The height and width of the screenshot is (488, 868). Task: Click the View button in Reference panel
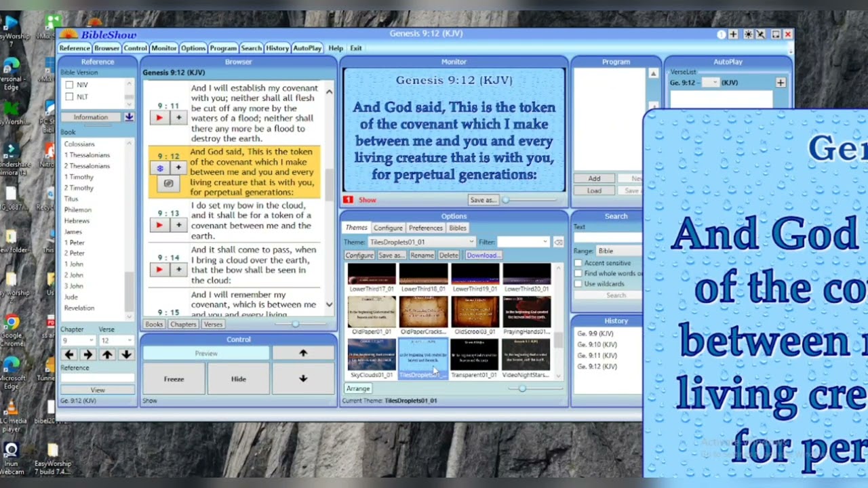pyautogui.click(x=98, y=390)
